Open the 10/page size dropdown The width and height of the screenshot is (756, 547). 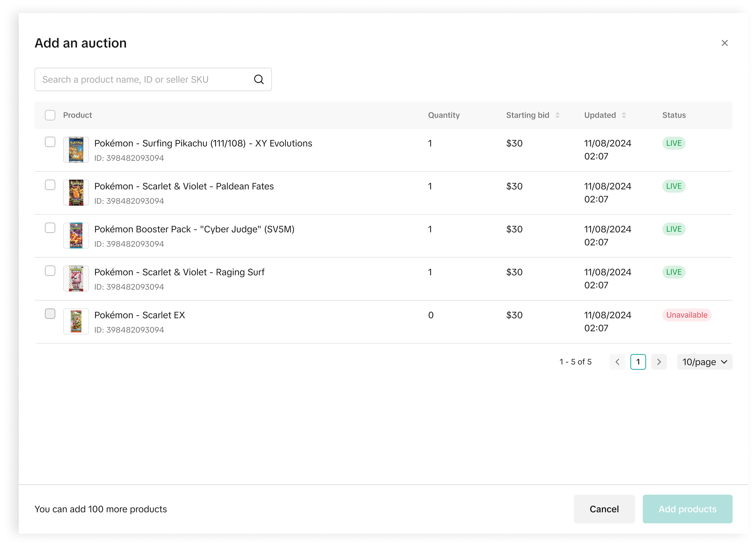pyautogui.click(x=704, y=362)
